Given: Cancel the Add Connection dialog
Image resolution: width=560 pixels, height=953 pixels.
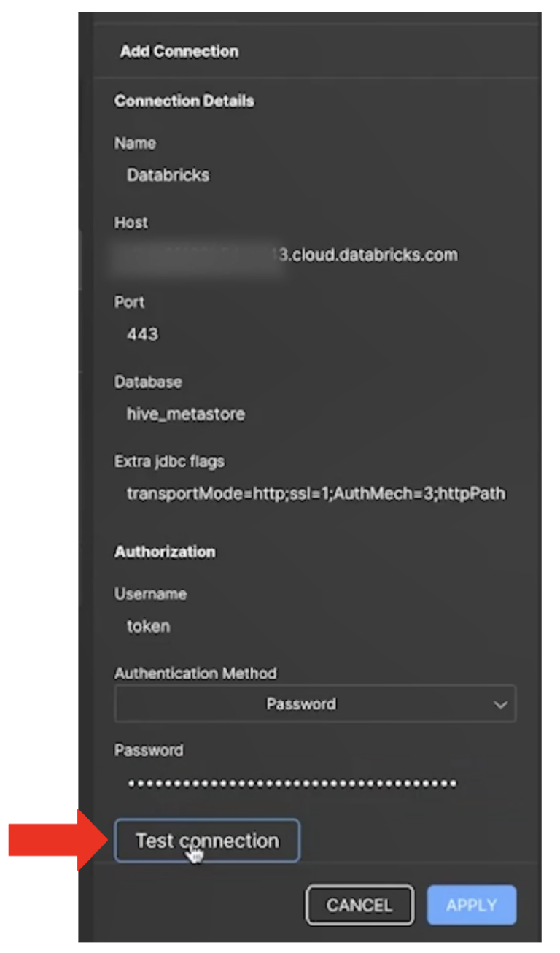Looking at the screenshot, I should tap(359, 905).
